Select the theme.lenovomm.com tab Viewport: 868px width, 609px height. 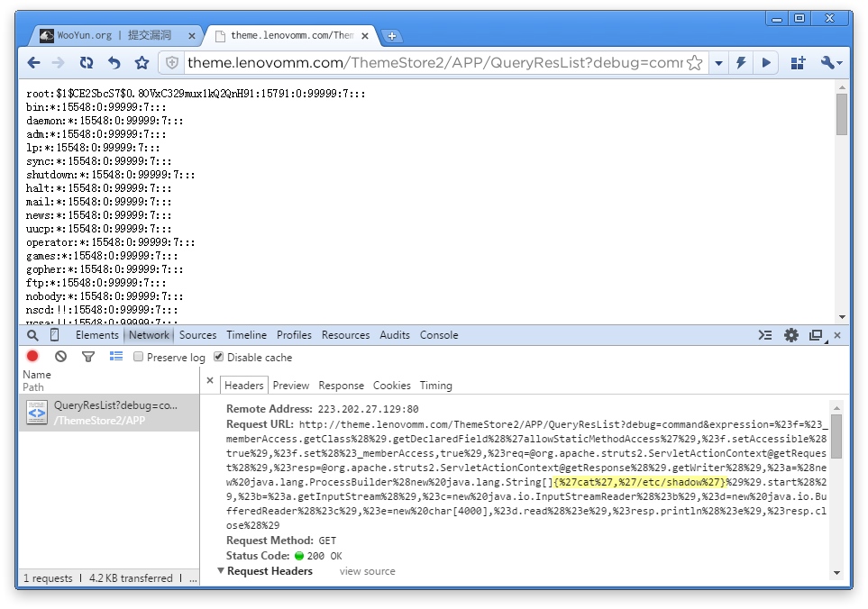click(x=291, y=35)
